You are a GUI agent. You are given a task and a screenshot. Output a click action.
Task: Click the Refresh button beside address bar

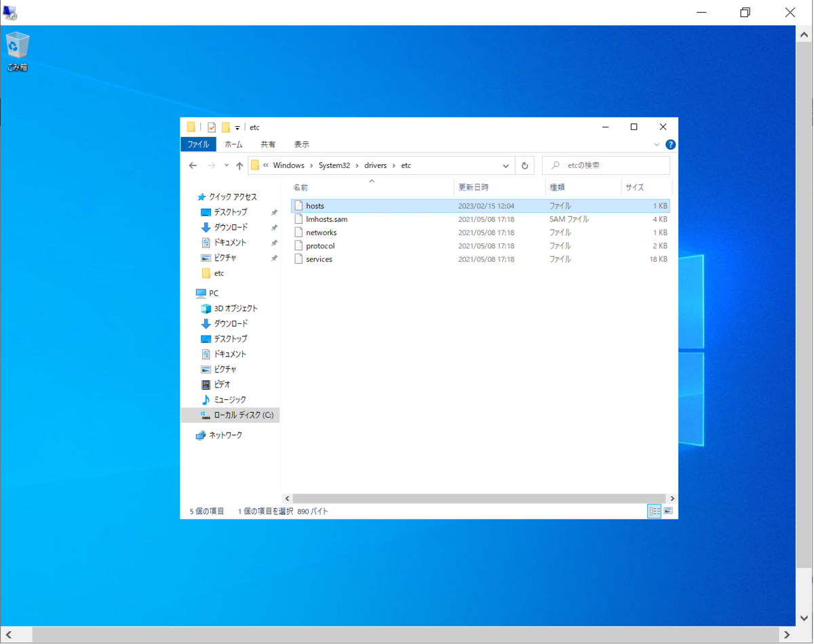(x=524, y=165)
